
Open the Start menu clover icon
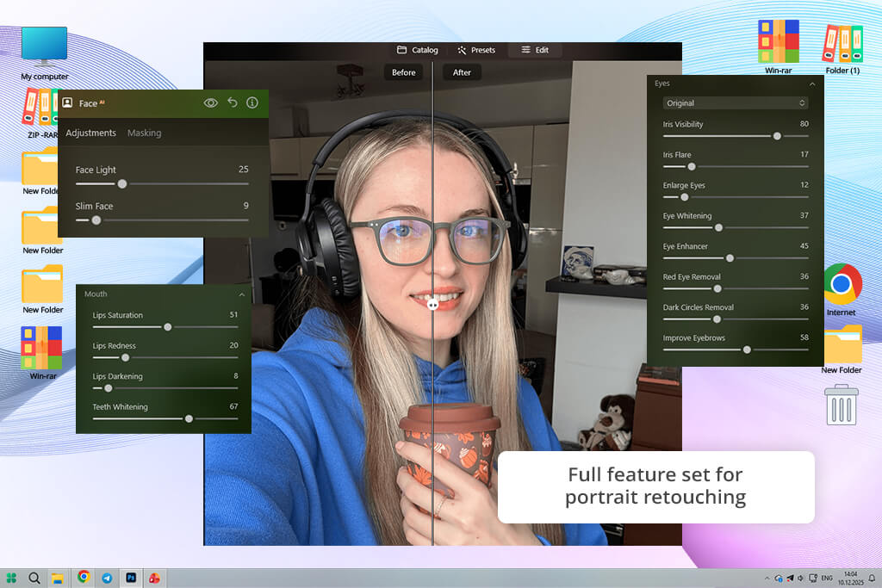pyautogui.click(x=11, y=578)
